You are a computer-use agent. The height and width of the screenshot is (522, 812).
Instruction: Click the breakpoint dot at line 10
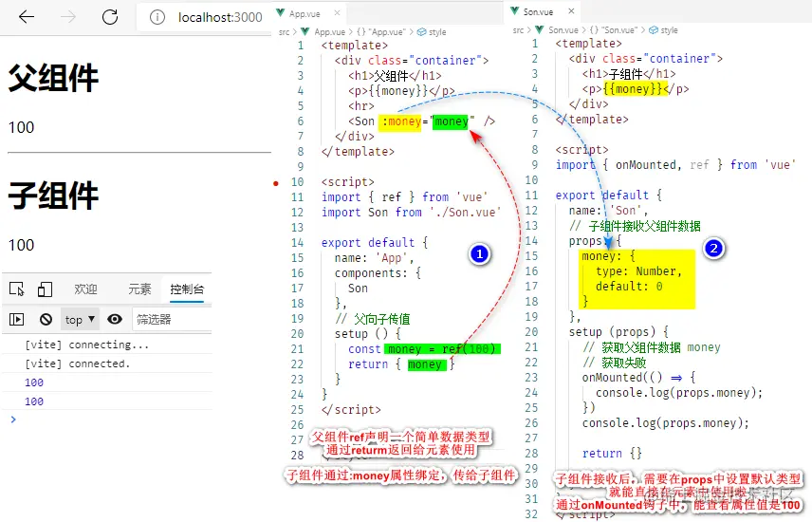pos(276,182)
